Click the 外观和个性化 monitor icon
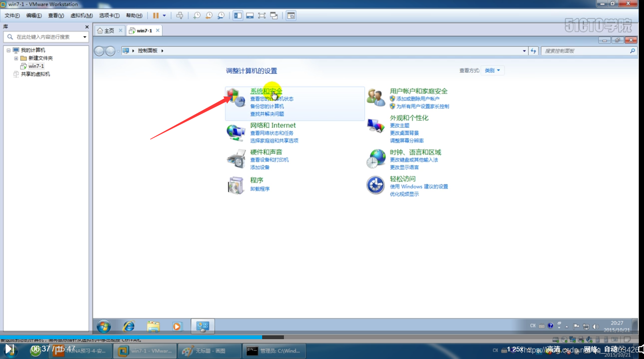Viewport: 644px width, 359px height. (x=376, y=125)
